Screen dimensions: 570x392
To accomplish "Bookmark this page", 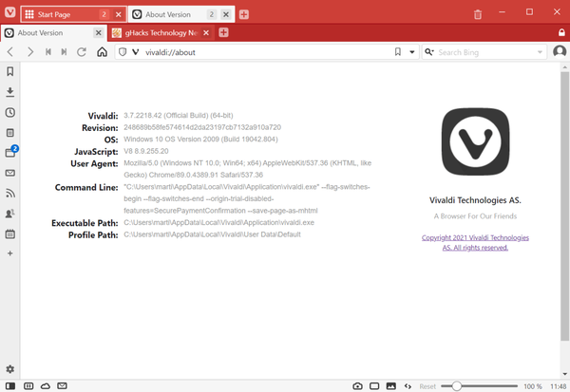I will pos(398,52).
